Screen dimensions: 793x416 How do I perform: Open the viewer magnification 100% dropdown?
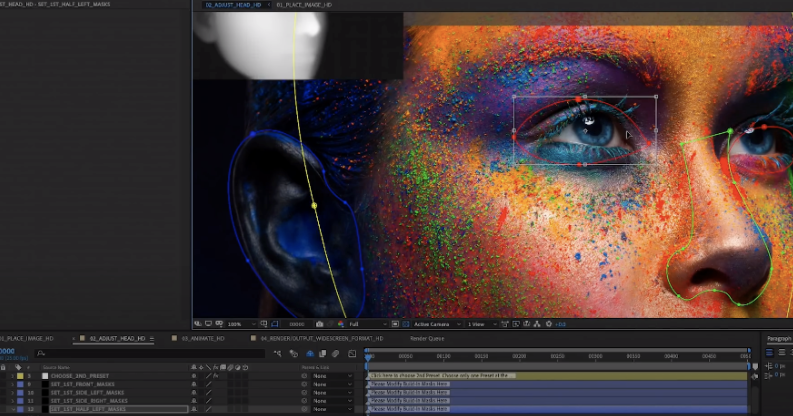(x=240, y=324)
